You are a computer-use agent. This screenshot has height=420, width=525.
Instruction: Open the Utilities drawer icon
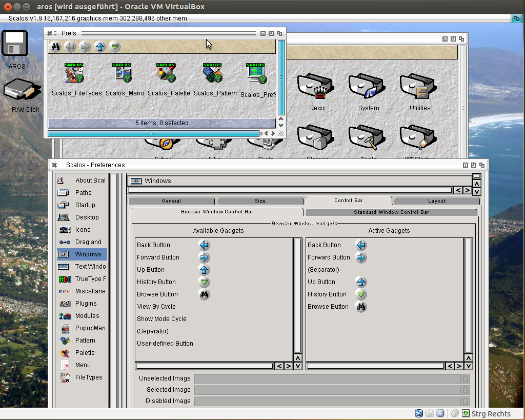click(x=419, y=87)
